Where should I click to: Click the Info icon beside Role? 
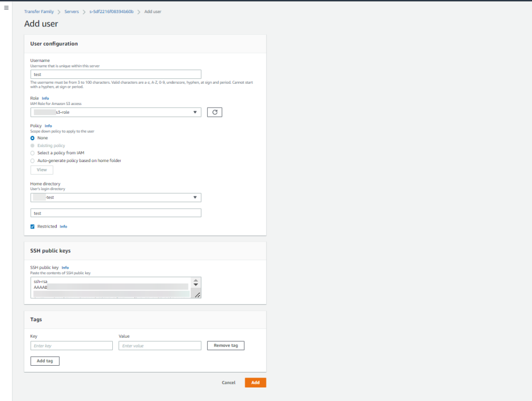(x=45, y=98)
